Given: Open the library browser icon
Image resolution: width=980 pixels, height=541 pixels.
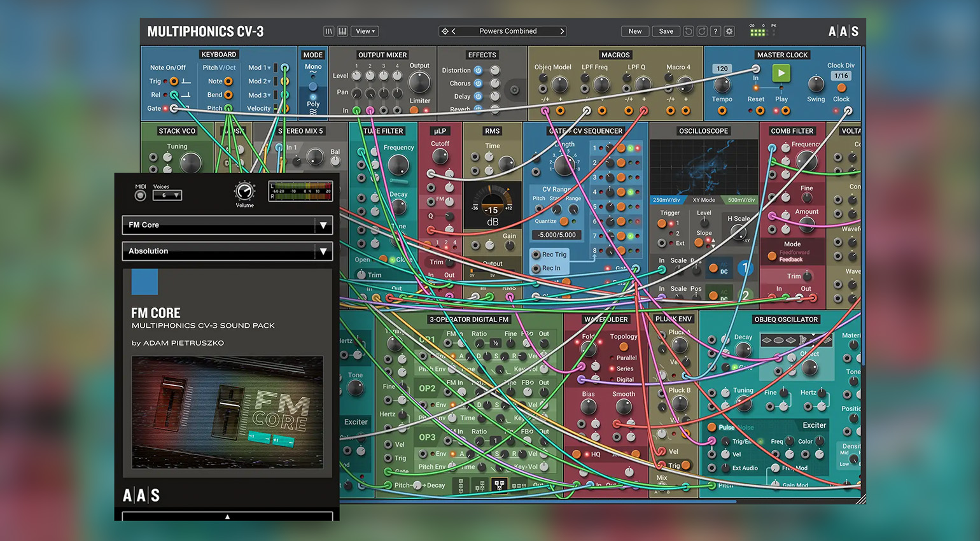Looking at the screenshot, I should (x=328, y=31).
